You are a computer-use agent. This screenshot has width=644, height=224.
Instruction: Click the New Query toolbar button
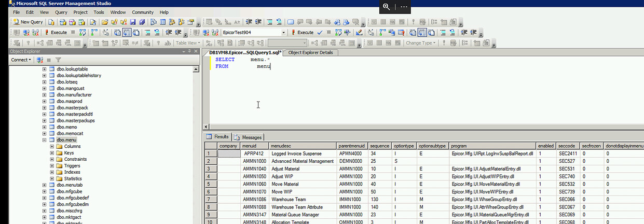click(28, 22)
